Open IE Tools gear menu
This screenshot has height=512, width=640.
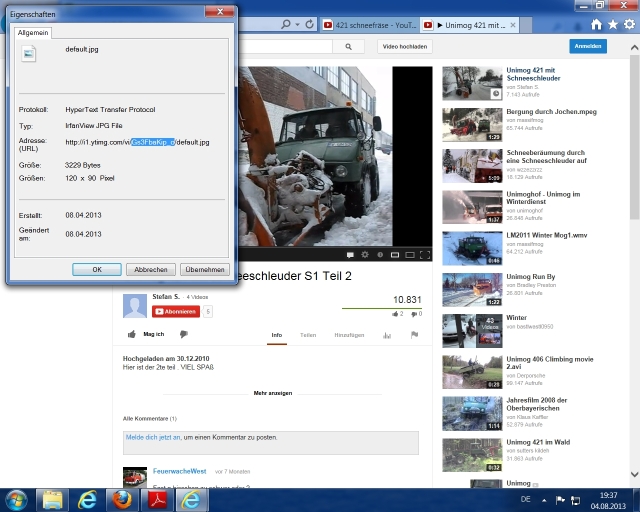[x=627, y=24]
